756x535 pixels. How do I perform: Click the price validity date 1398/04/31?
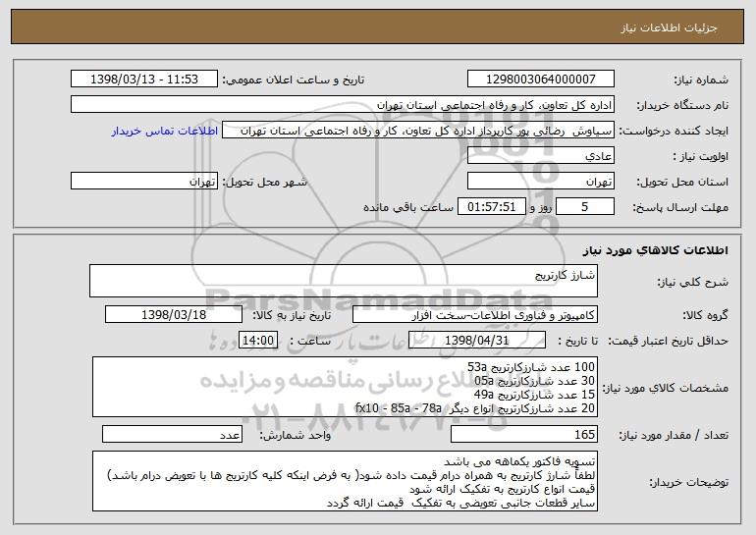click(477, 341)
